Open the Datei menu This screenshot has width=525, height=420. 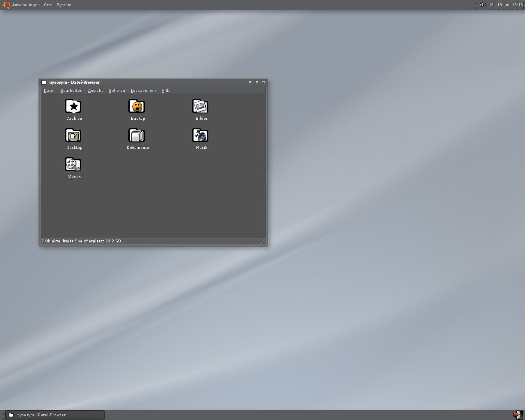point(49,91)
